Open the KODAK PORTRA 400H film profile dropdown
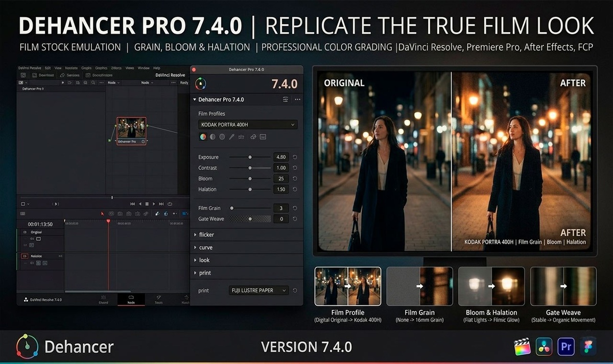613x364 pixels. pyautogui.click(x=248, y=125)
